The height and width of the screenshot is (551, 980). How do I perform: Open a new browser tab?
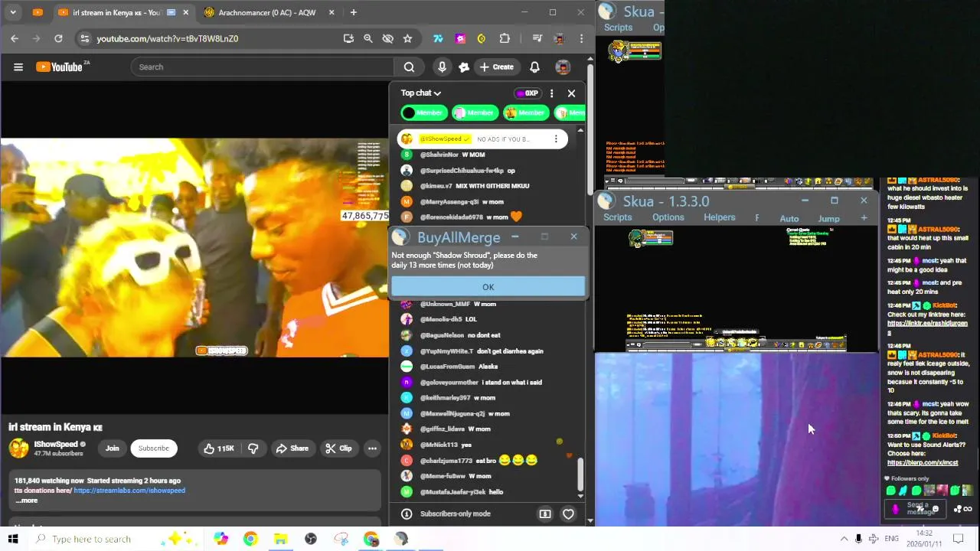353,12
